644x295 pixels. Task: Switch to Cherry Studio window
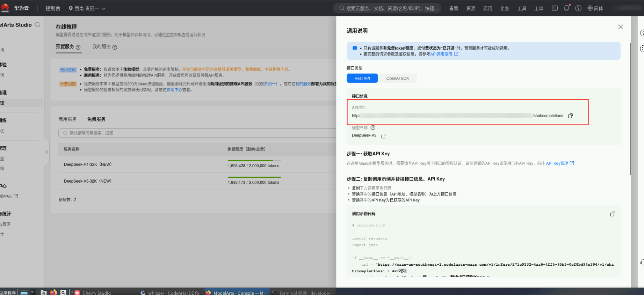pos(93,293)
